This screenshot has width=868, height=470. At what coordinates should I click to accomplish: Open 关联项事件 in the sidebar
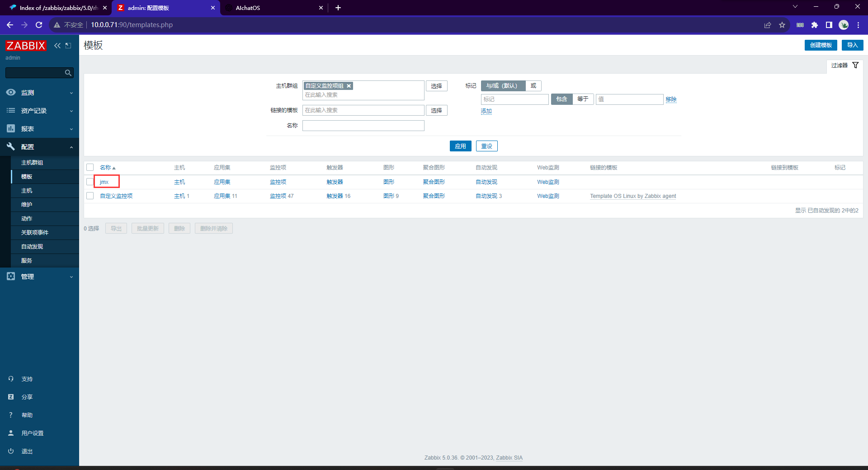pos(35,233)
